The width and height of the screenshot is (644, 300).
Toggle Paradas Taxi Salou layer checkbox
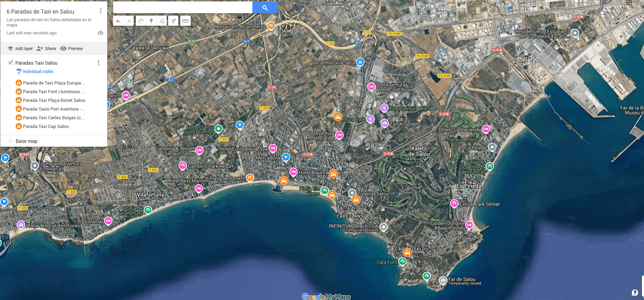point(10,63)
